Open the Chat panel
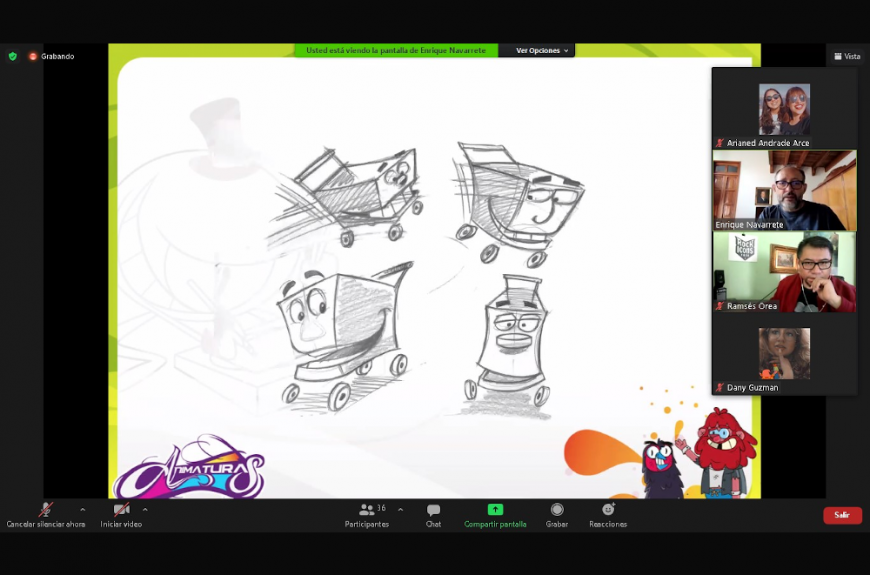 [433, 513]
